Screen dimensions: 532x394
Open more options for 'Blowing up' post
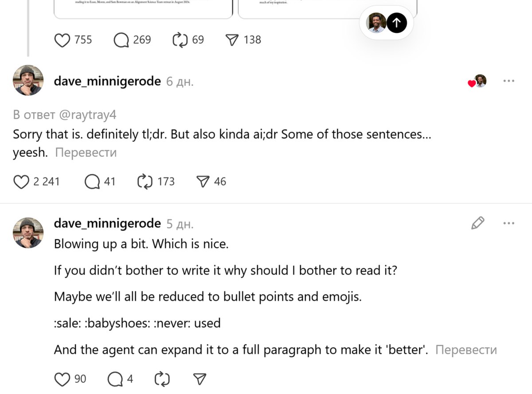coord(509,223)
